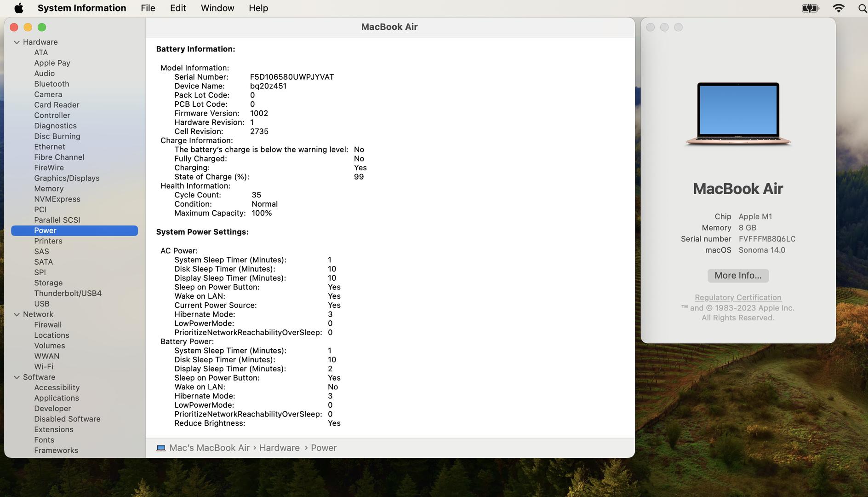Select Bluetooth in the sidebar
This screenshot has width=868, height=497.
[x=51, y=84]
